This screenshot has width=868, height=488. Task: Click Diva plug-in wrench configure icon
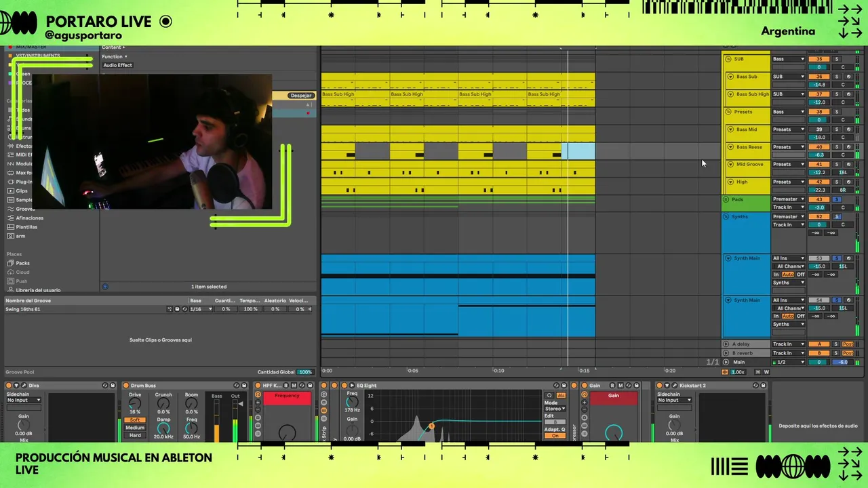24,385
